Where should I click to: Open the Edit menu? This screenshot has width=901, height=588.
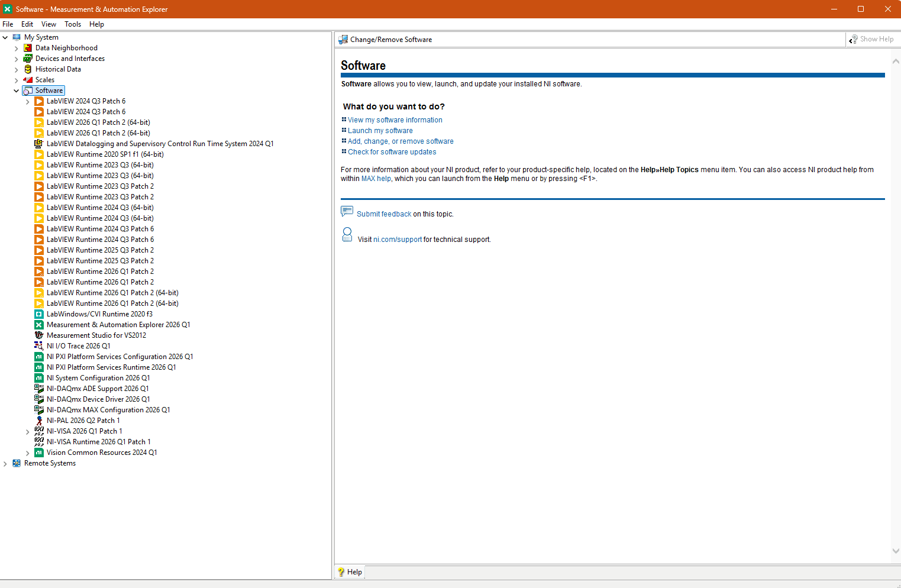pos(27,24)
